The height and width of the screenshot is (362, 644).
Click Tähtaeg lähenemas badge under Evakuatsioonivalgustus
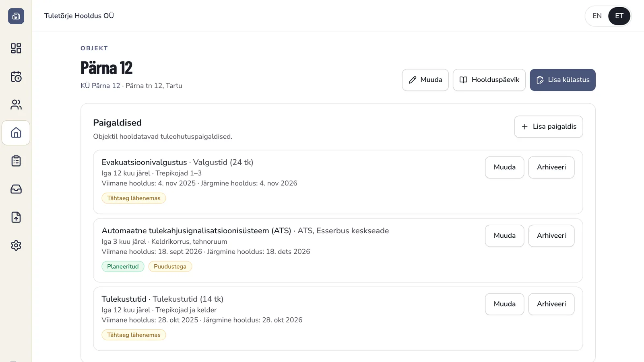pyautogui.click(x=134, y=198)
